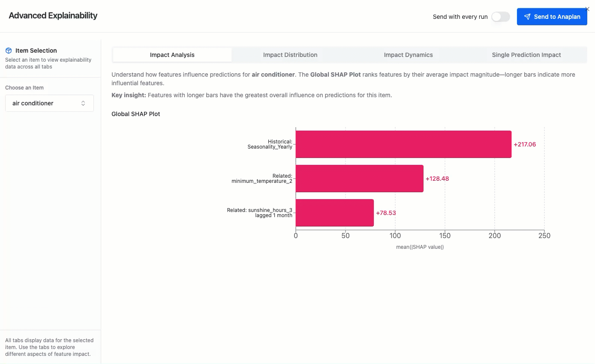This screenshot has height=364, width=595.
Task: Click the Item Selection heading text
Action: (x=36, y=51)
